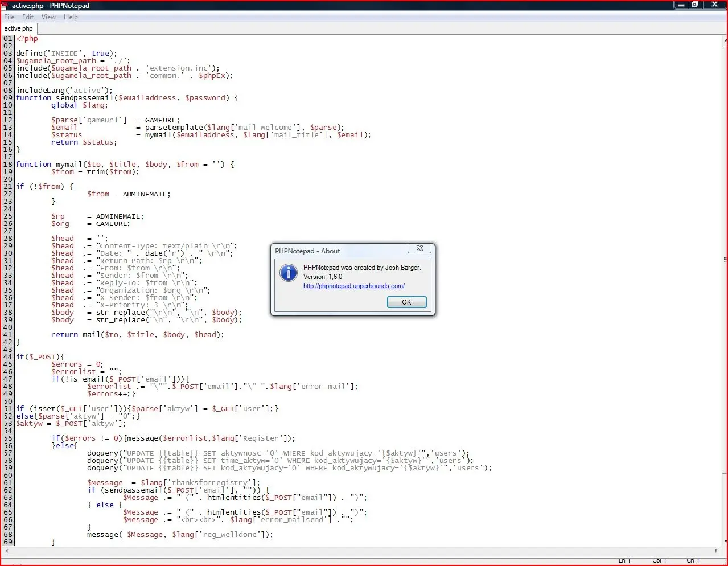This screenshot has width=728, height=566.
Task: Click the '$errors++;}' line
Action: tap(111, 394)
